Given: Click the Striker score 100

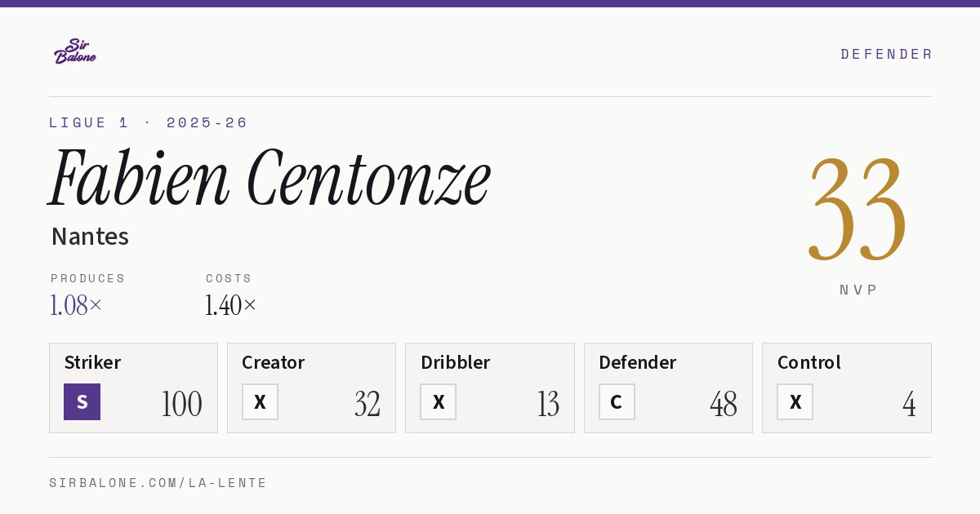Looking at the screenshot, I should coord(181,404).
